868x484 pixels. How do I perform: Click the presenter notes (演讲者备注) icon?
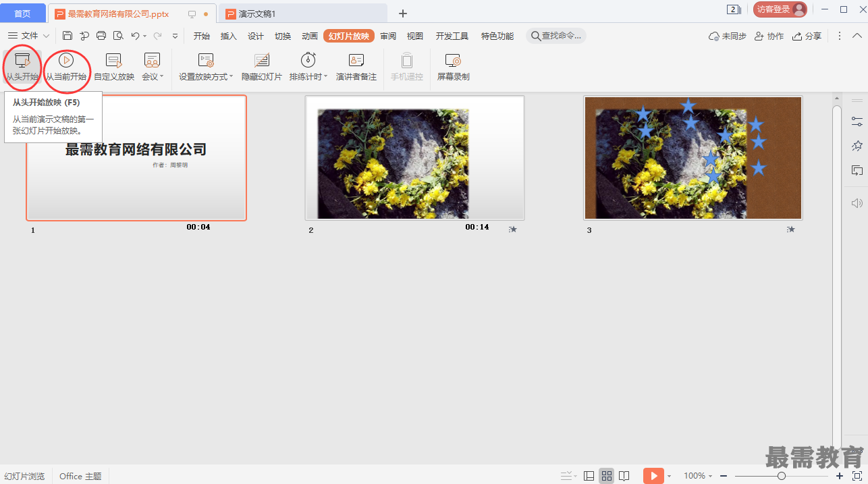(356, 60)
